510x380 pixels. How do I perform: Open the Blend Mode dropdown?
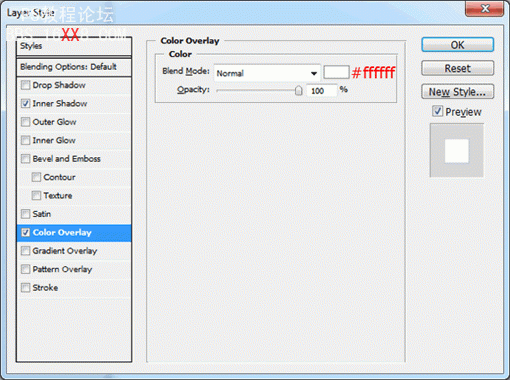(267, 73)
